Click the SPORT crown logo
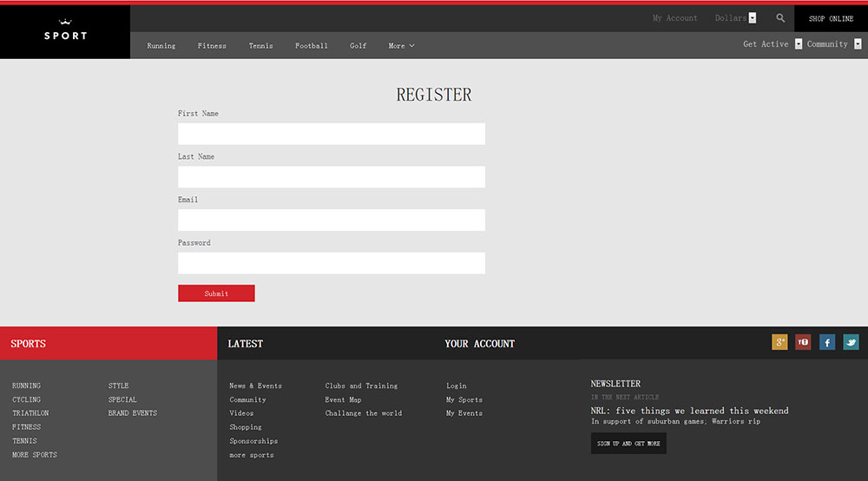 click(x=65, y=30)
